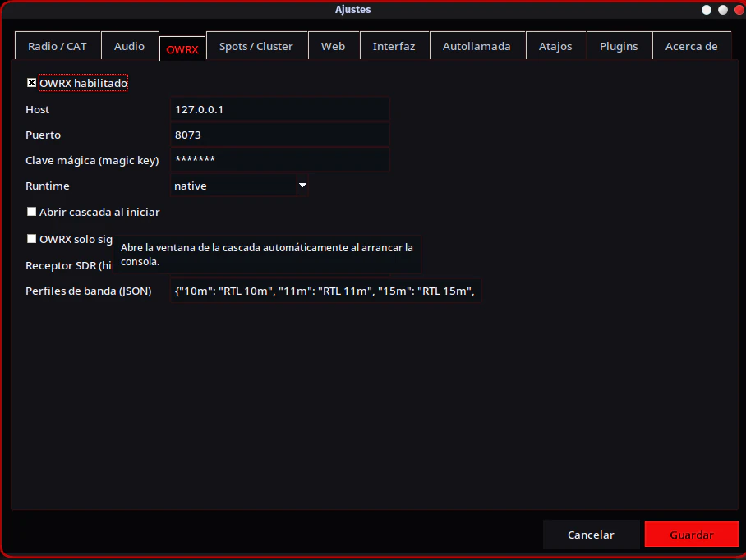Enable Abrir cascada al iniciar checkbox
The width and height of the screenshot is (746, 560).
pos(31,212)
